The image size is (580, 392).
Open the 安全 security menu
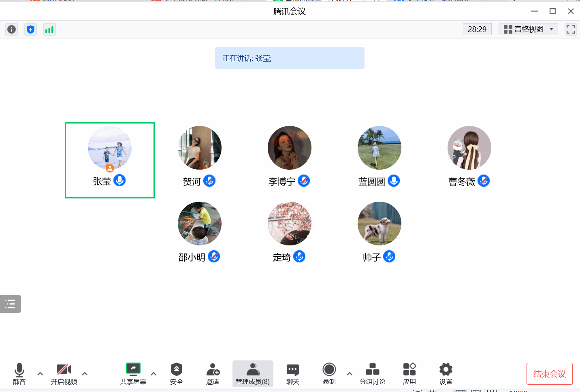pyautogui.click(x=177, y=374)
